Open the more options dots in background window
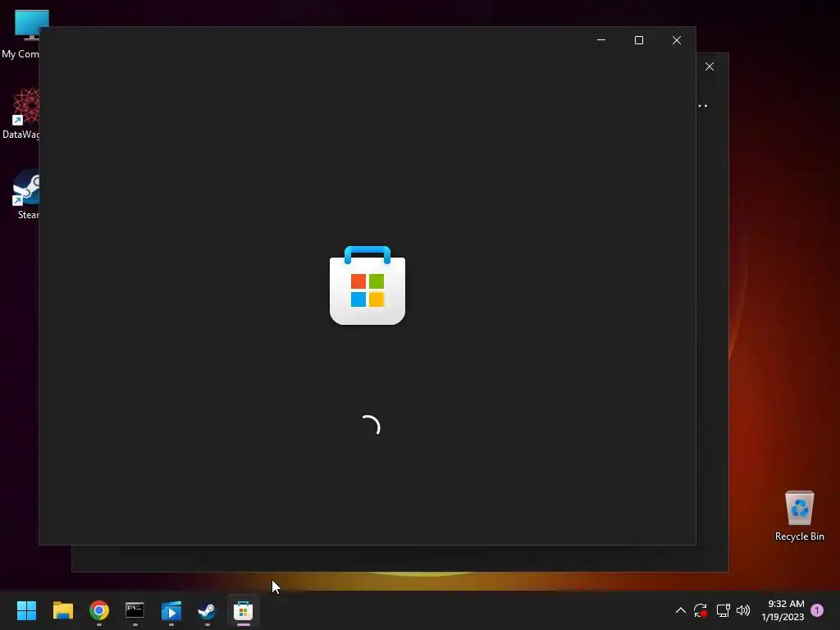The image size is (840, 630). click(x=703, y=106)
